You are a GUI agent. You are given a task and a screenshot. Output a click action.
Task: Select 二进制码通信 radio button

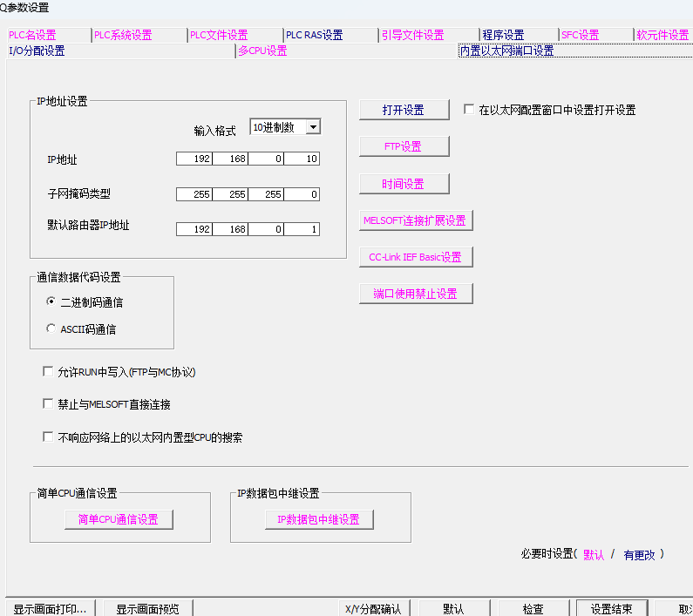coord(51,302)
